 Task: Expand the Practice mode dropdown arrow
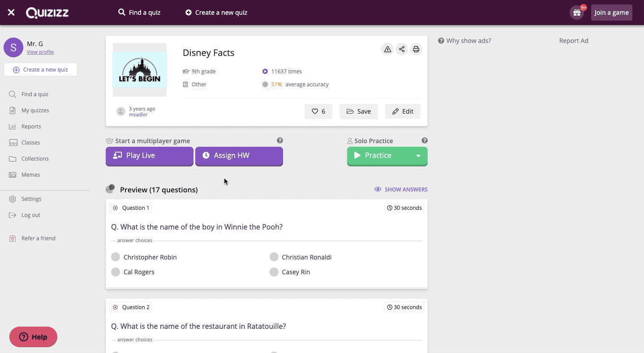click(x=418, y=155)
